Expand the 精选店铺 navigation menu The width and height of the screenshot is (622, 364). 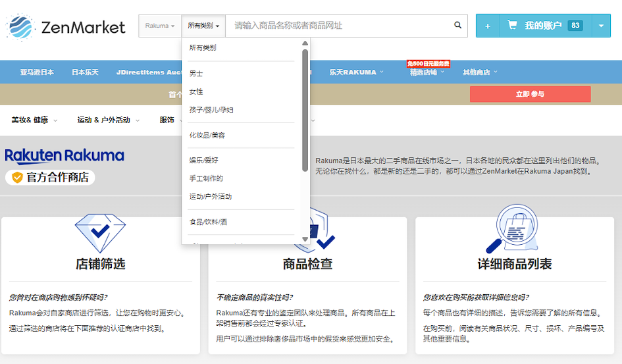(x=425, y=72)
